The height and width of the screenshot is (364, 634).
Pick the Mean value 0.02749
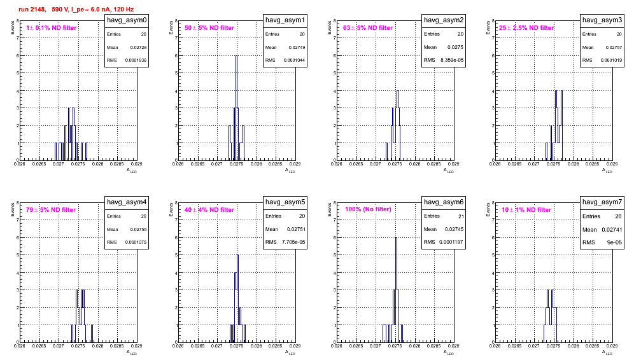click(x=297, y=47)
